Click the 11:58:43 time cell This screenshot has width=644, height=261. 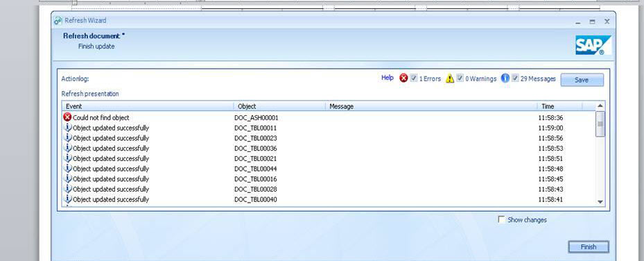(x=550, y=190)
